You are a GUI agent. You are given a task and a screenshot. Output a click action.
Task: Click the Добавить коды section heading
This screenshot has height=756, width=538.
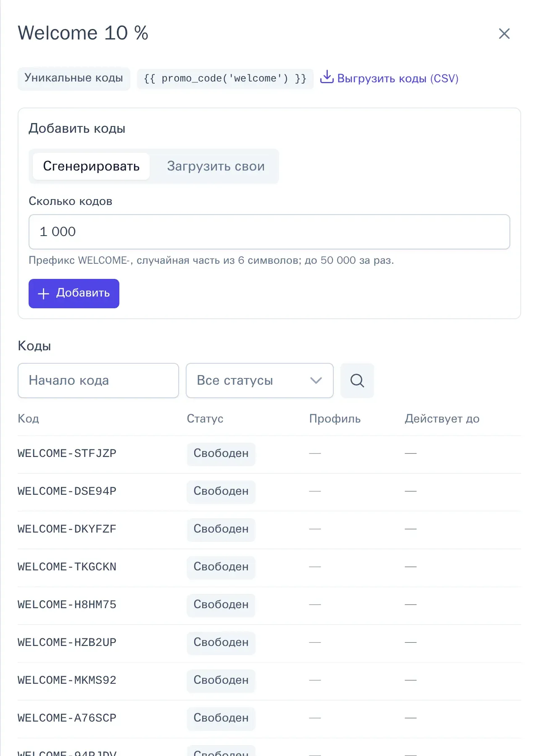[x=77, y=129]
